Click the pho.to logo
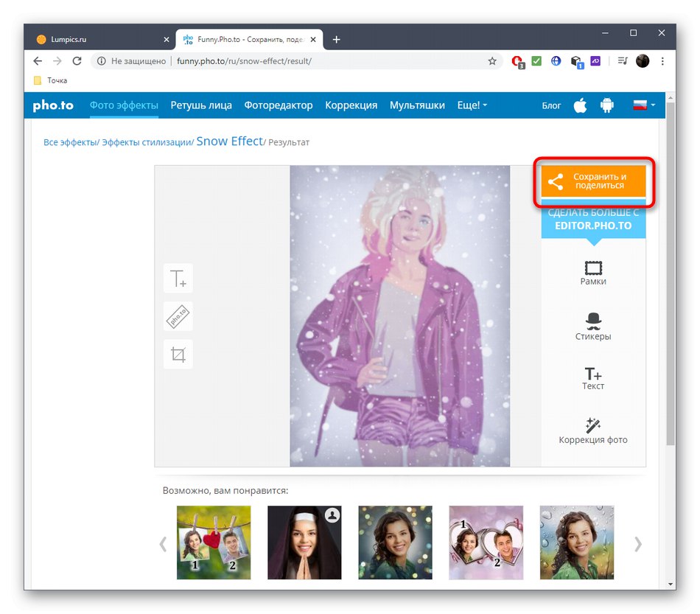Viewport: 700px width, 614px height. [x=53, y=105]
